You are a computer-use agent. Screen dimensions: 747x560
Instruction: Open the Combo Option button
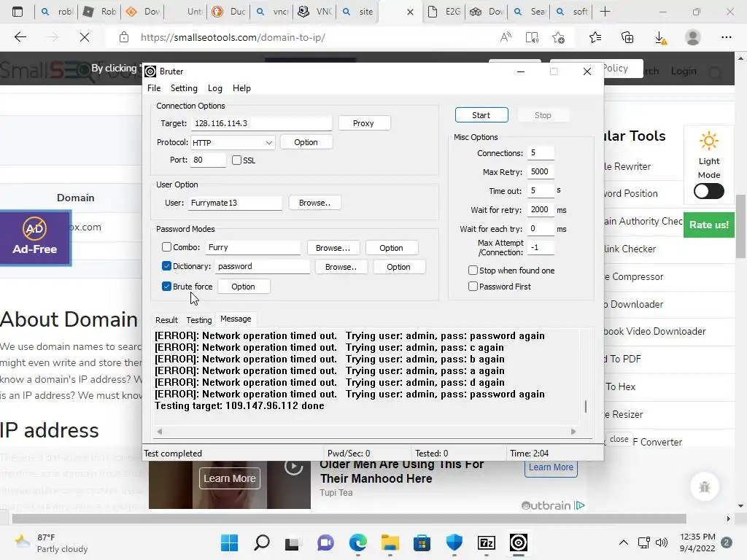(391, 248)
